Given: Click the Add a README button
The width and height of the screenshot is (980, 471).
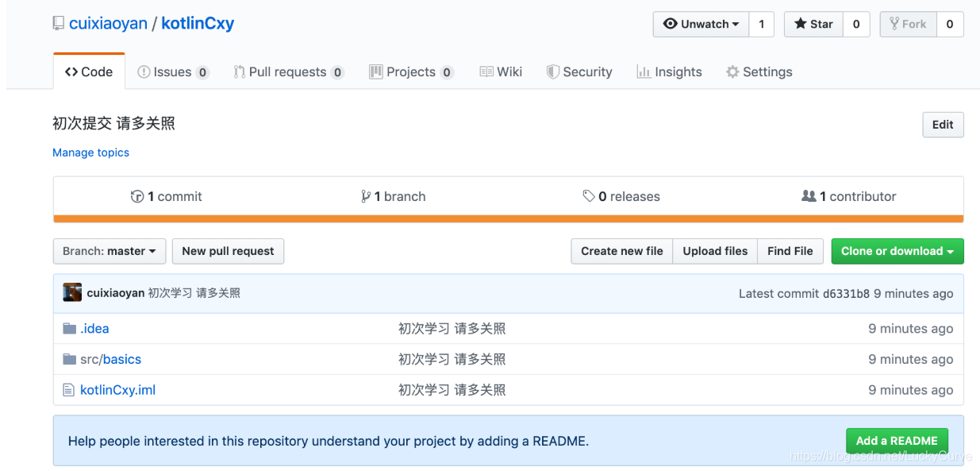Looking at the screenshot, I should (x=897, y=441).
